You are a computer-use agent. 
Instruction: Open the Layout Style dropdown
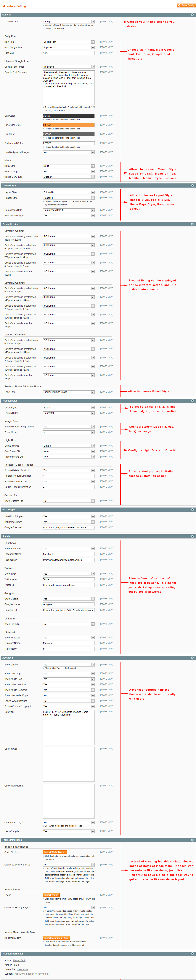(x=68, y=193)
